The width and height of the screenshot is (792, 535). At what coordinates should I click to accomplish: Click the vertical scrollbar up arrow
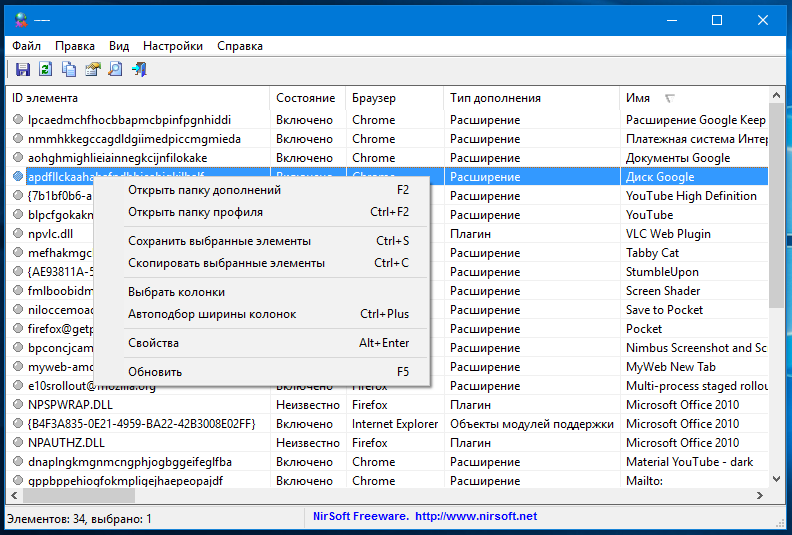coord(776,95)
